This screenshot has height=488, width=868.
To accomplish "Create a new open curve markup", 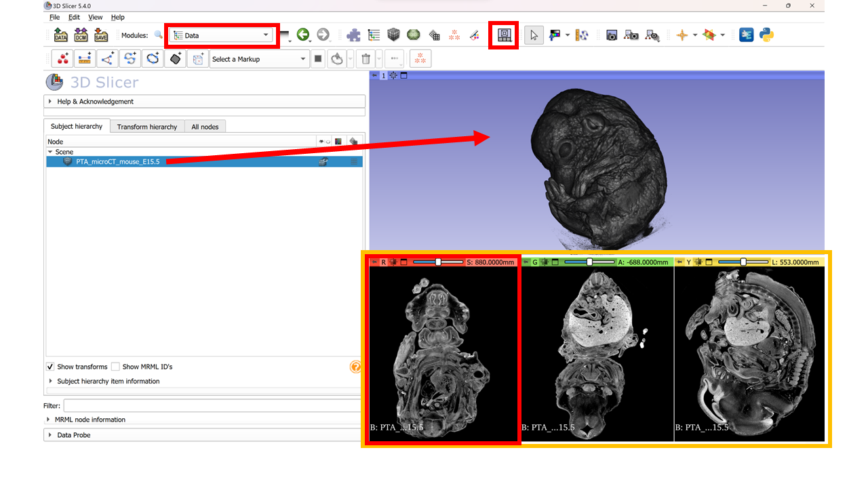I will [x=130, y=59].
